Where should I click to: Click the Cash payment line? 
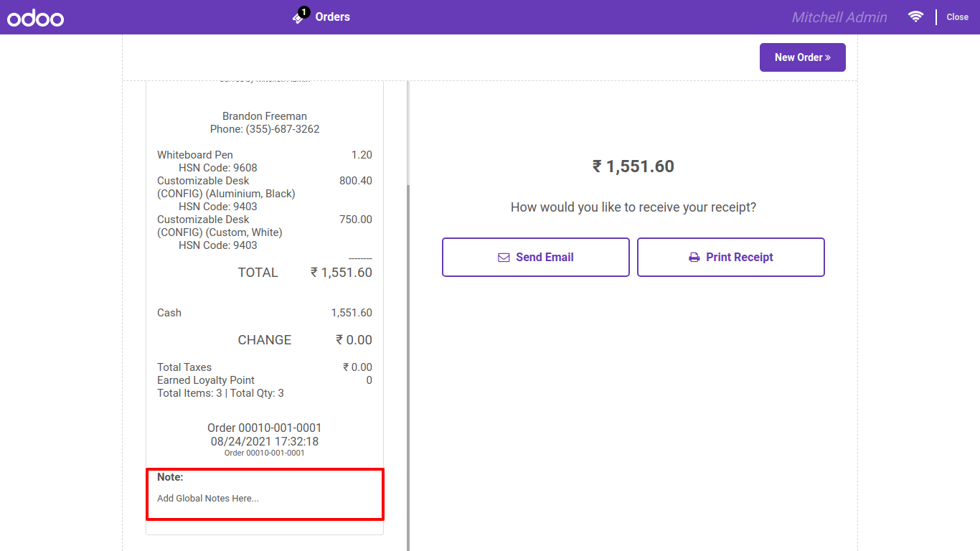(265, 313)
